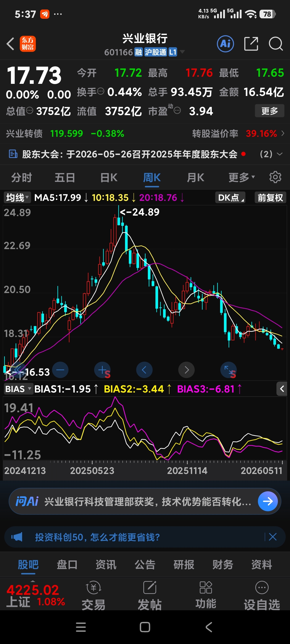Open the shareholder meeting document icon
Viewport: 290px width, 644px height.
pos(13,154)
